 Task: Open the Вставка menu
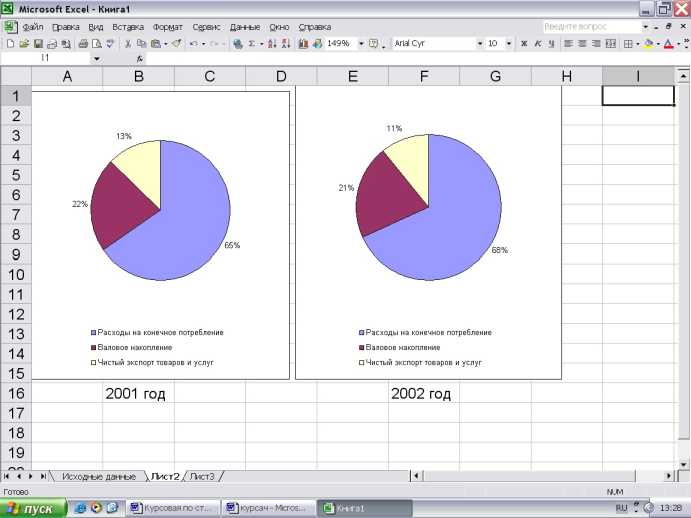click(x=128, y=27)
